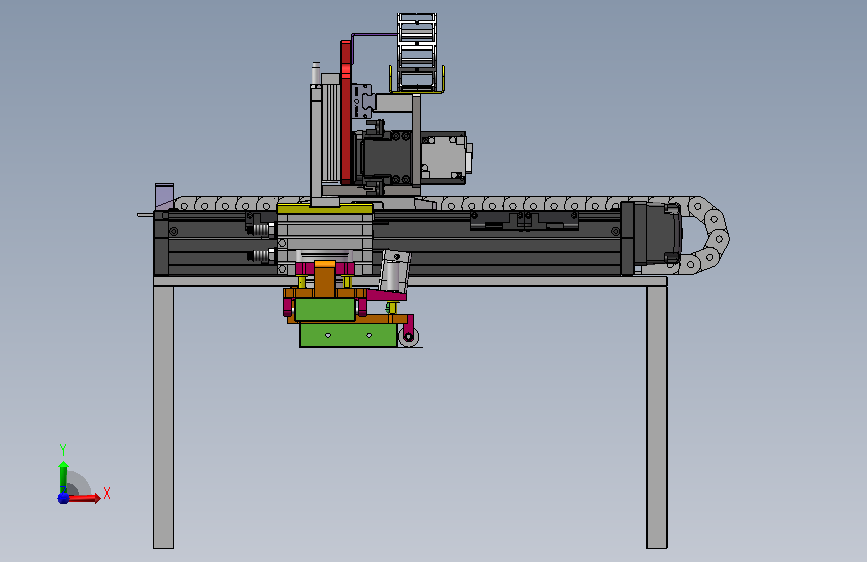Click the green Y axis arrow of the triad
Viewport: 867px width, 562px height.
(64, 477)
